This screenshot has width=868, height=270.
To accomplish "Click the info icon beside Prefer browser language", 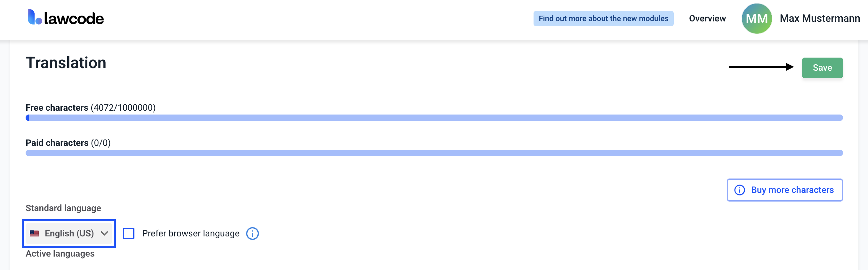I will (x=253, y=233).
